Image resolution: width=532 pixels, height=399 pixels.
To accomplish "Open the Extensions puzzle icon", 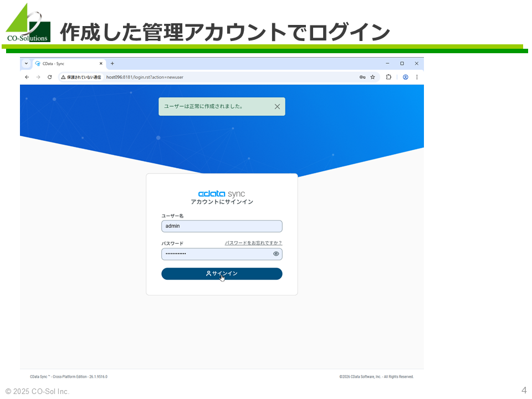I will pyautogui.click(x=388, y=77).
